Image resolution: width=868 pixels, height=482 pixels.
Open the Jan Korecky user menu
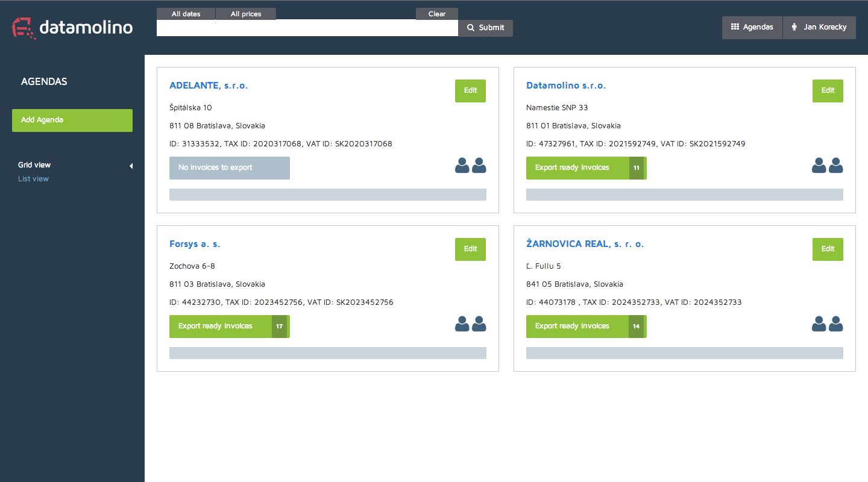tap(819, 27)
